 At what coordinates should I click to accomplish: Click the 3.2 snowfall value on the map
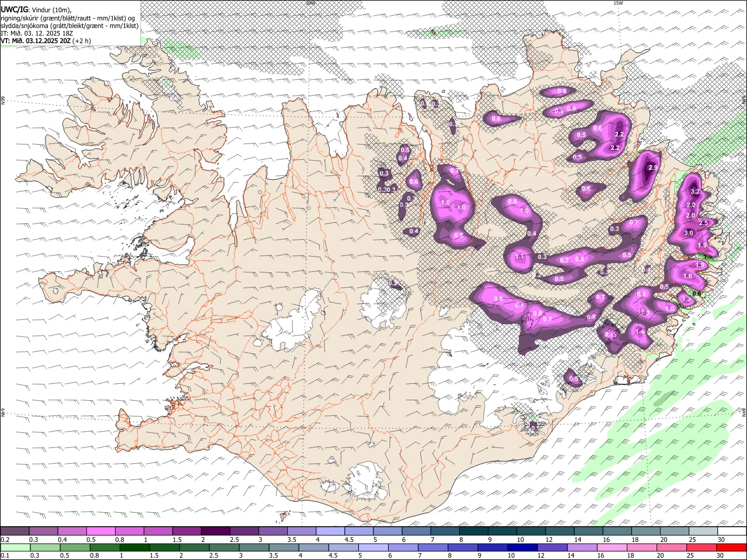(x=695, y=191)
